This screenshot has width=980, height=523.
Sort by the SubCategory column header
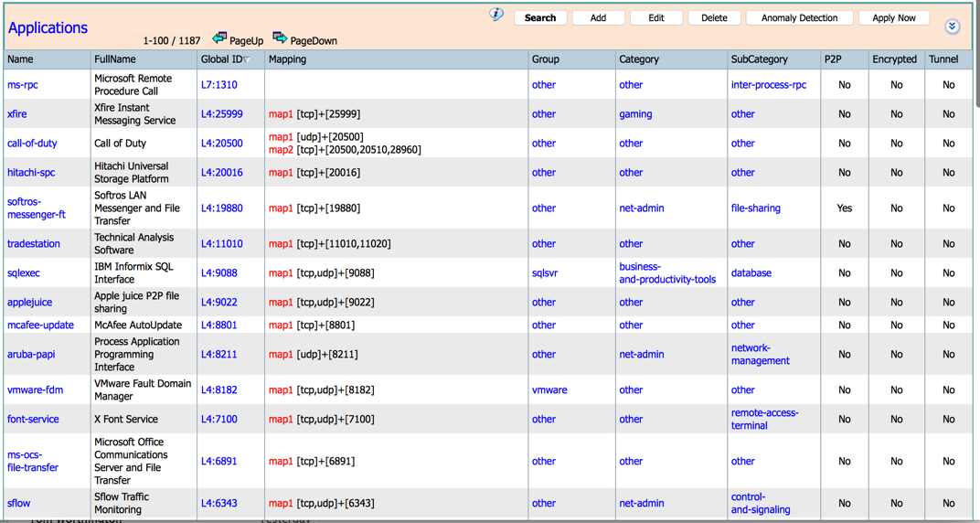pyautogui.click(x=760, y=59)
